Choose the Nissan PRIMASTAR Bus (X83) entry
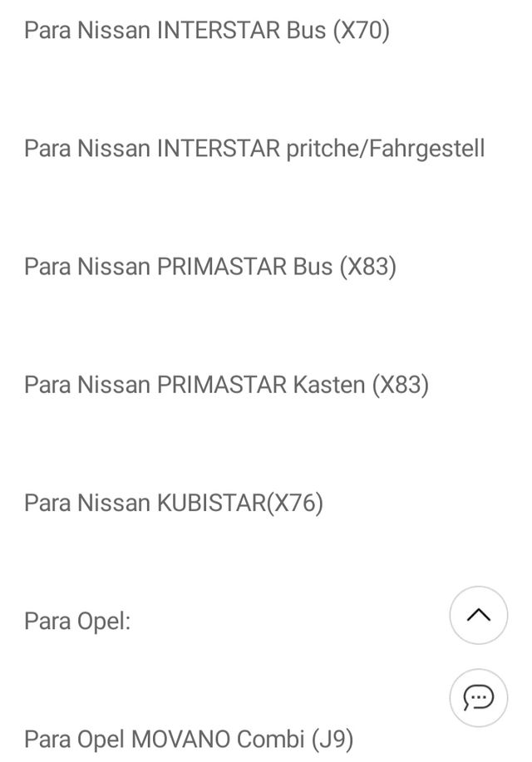Viewport: 532px width, 762px height. tap(209, 267)
